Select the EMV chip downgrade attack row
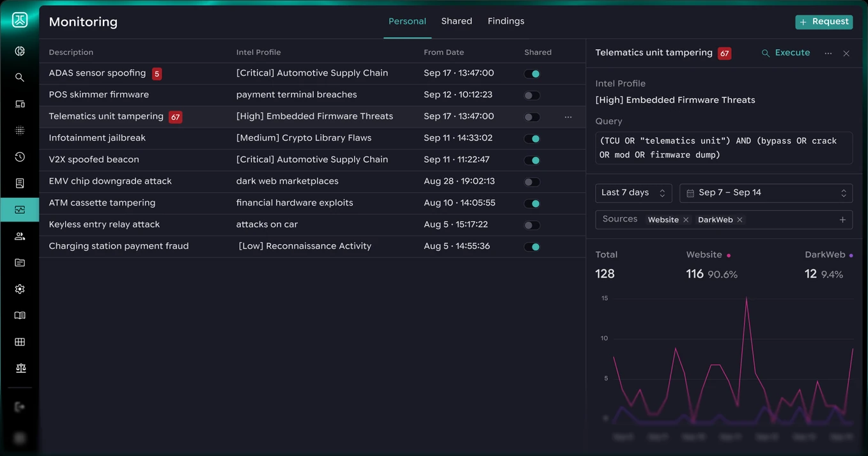 (313, 182)
